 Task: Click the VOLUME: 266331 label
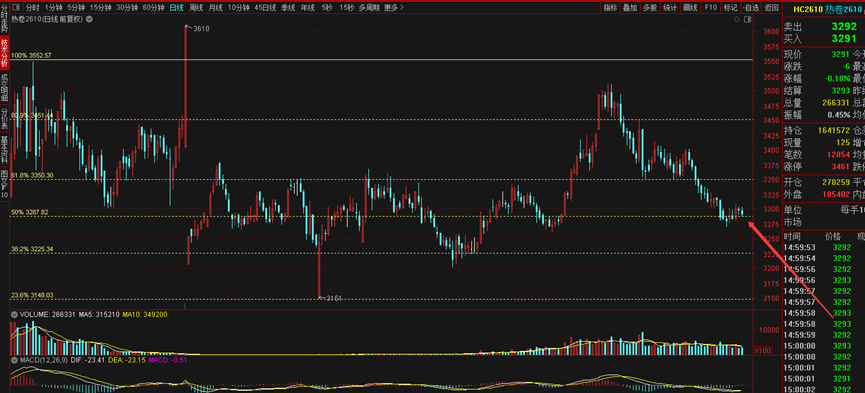(x=47, y=314)
